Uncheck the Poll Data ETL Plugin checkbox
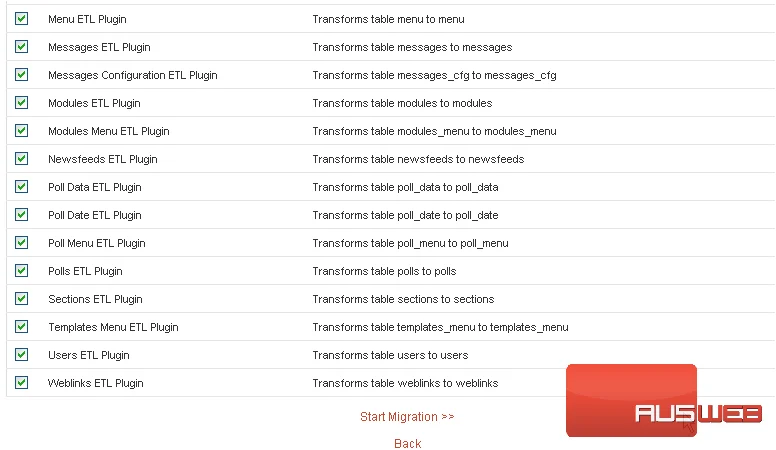The width and height of the screenshot is (776, 450). [21, 187]
